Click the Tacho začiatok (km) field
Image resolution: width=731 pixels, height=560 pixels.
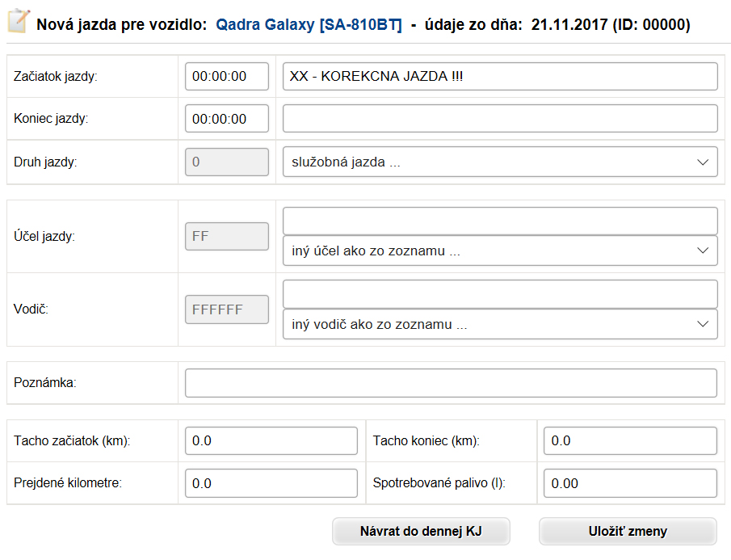click(271, 440)
